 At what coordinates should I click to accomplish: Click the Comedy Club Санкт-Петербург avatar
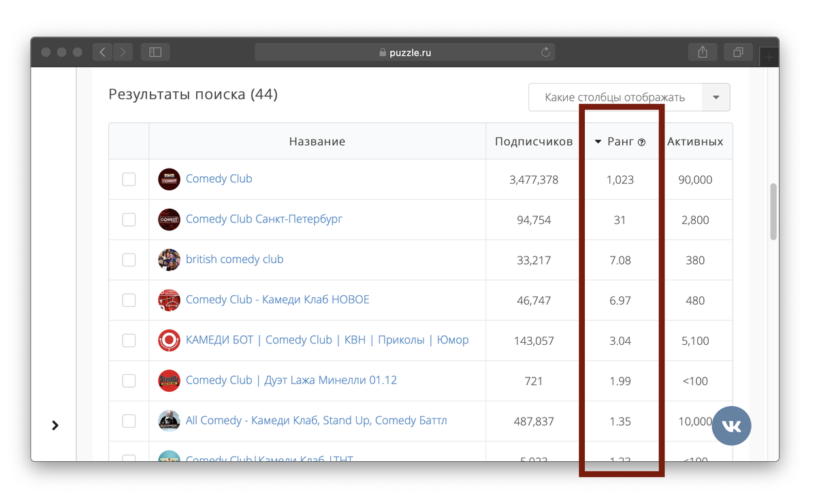[169, 220]
